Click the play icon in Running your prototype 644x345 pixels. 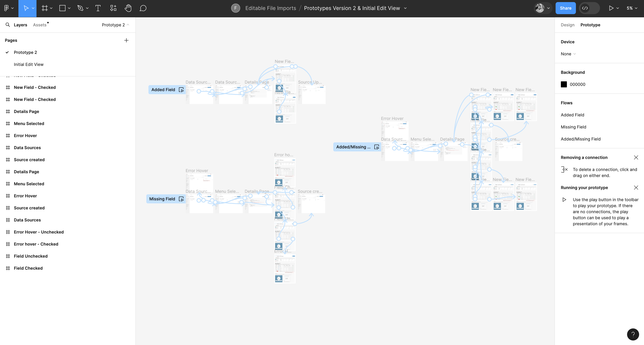tap(564, 200)
